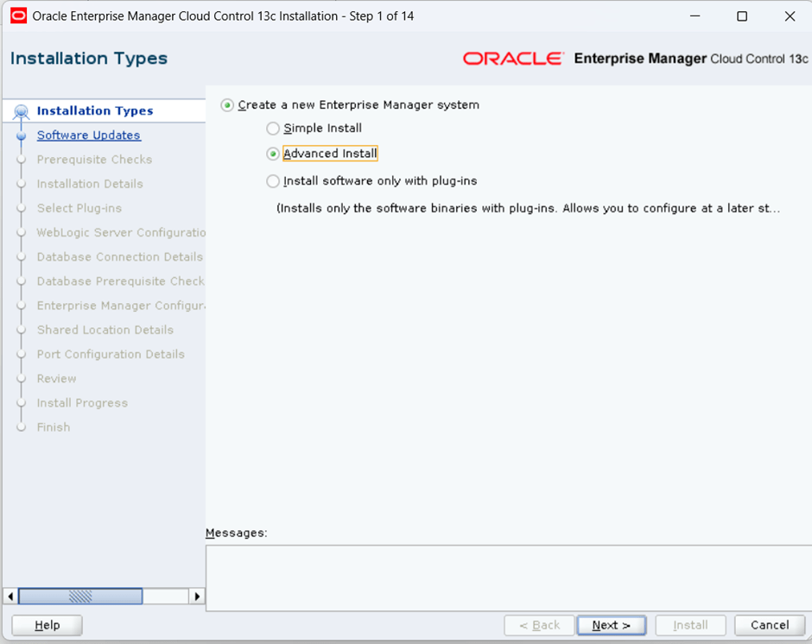Click the sidebar scrollbar right arrow
The image size is (812, 644).
click(197, 597)
